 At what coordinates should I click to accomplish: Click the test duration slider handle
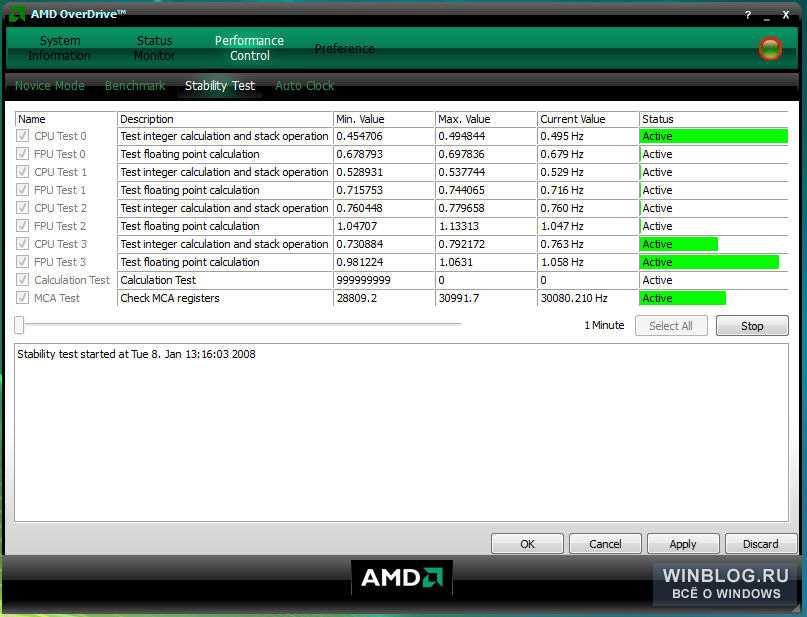[19, 325]
